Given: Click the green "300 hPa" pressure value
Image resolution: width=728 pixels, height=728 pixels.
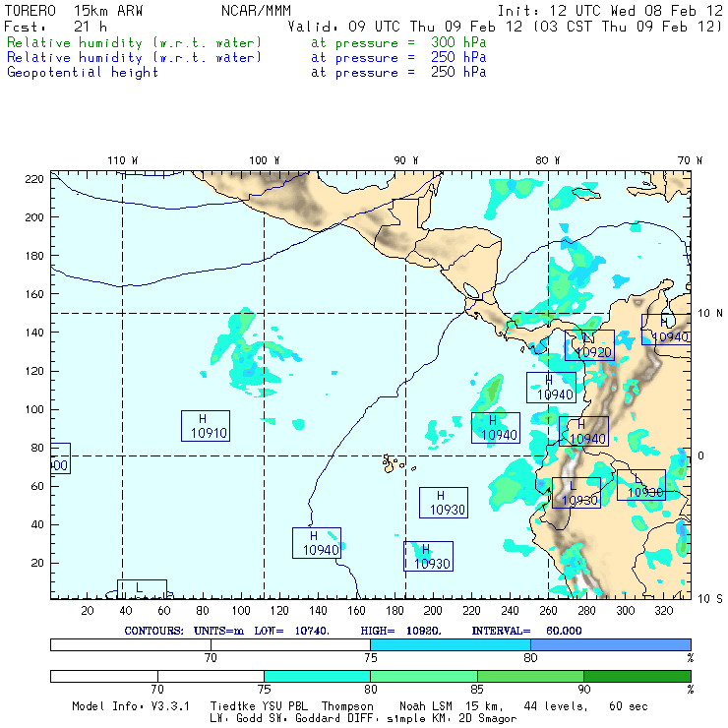Looking at the screenshot, I should [x=458, y=42].
